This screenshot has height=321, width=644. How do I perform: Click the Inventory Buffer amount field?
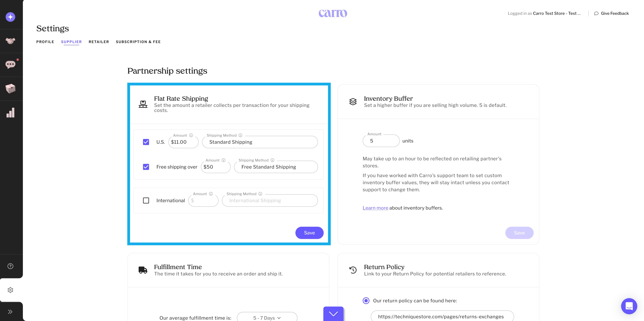381,141
